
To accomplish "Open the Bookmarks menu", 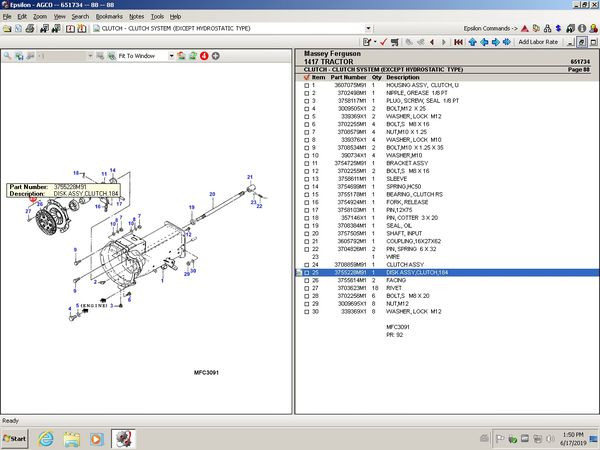I will click(x=110, y=17).
